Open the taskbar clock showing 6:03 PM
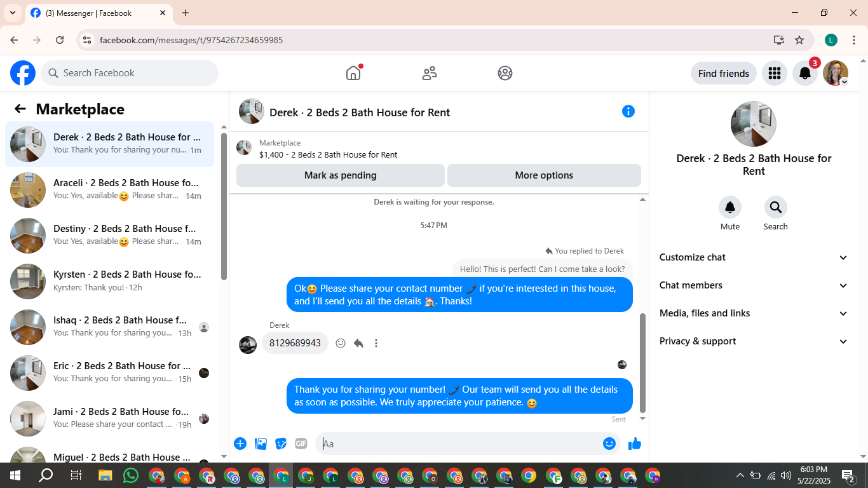The height and width of the screenshot is (488, 868). [814, 475]
